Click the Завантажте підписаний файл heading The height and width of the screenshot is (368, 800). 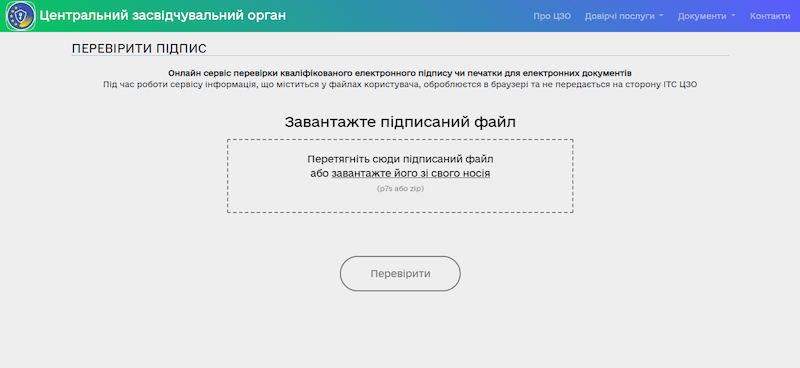coord(400,122)
